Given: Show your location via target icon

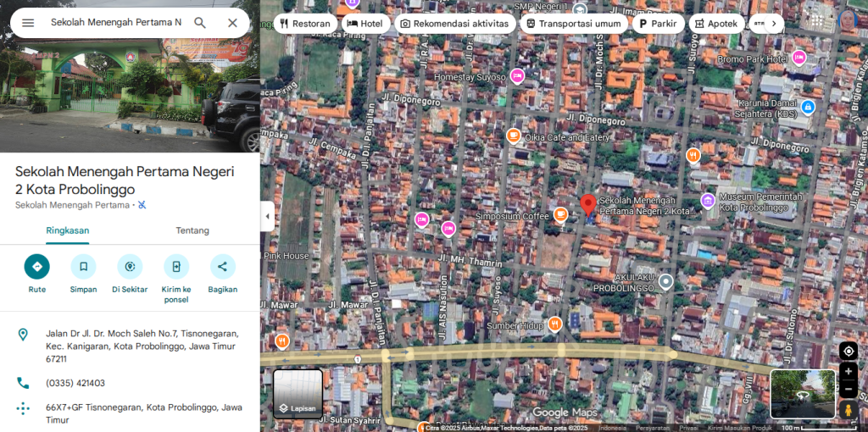Looking at the screenshot, I should coord(848,351).
